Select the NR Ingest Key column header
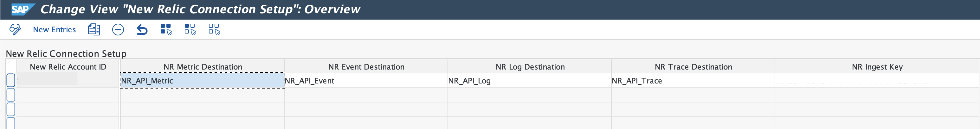 (877, 67)
